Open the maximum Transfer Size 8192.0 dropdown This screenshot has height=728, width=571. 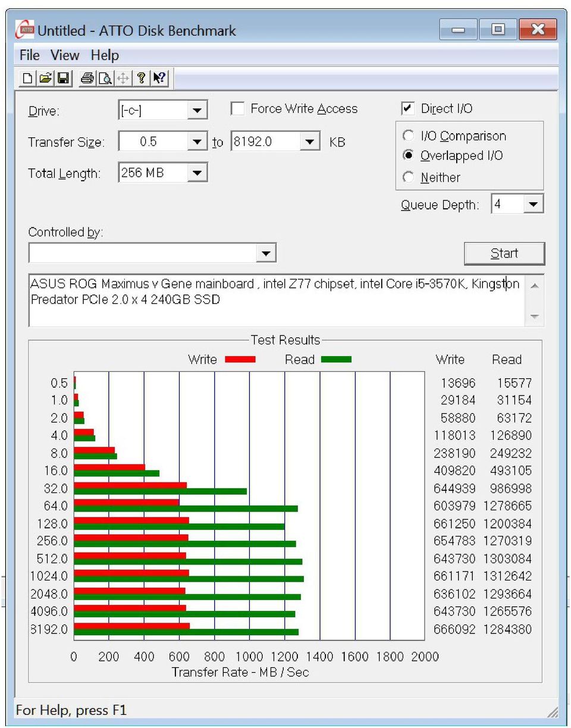coord(309,142)
